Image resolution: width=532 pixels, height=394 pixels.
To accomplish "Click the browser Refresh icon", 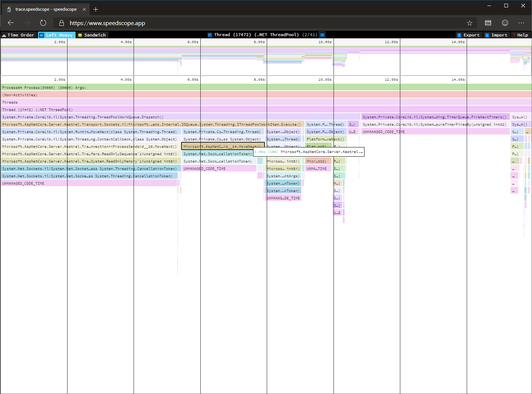I will (x=43, y=23).
